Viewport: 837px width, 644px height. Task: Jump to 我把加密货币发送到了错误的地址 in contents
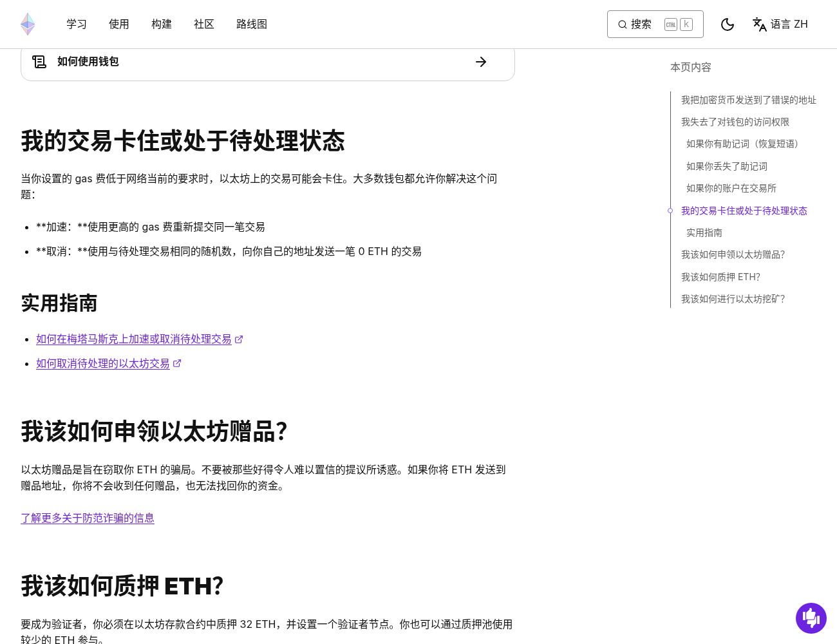(x=749, y=100)
